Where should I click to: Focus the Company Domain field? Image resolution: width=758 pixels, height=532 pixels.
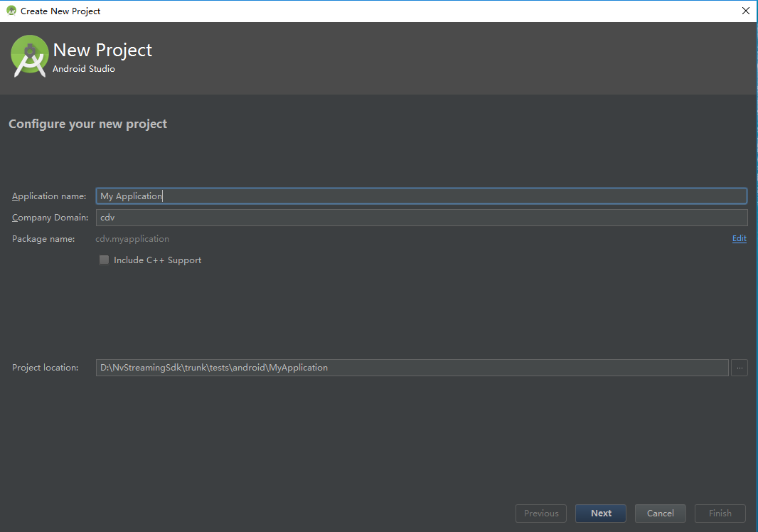coord(422,218)
